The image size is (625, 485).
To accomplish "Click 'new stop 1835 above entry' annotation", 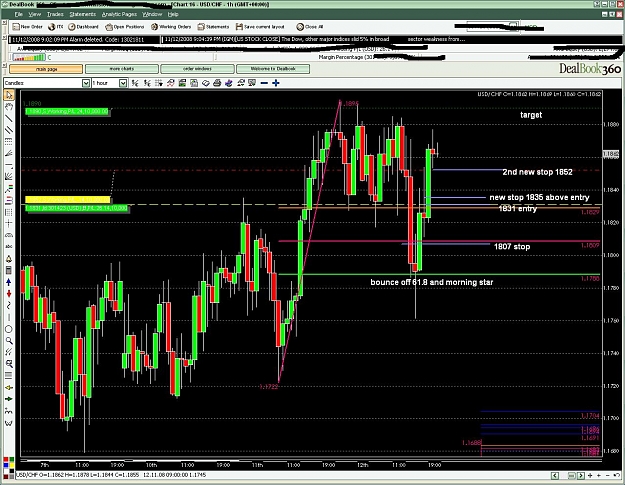I will [x=539, y=197].
